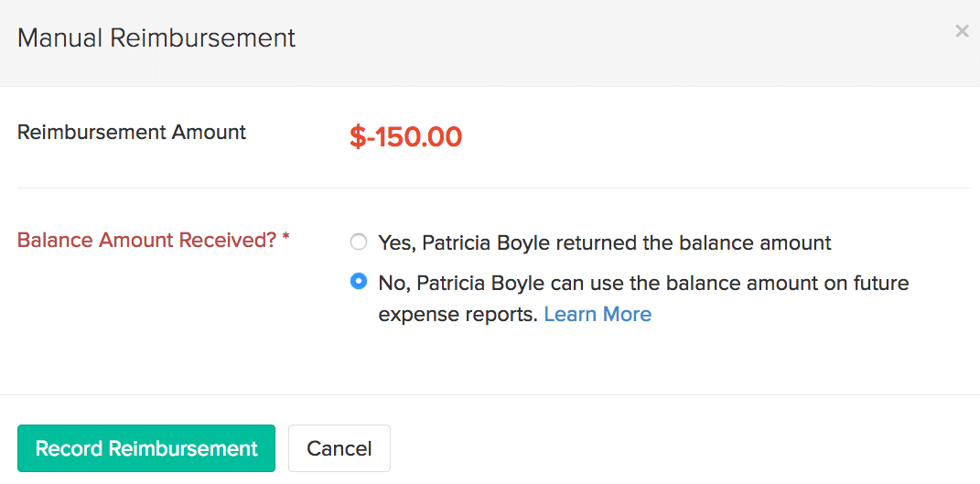Click the Balance Amount Received? label
The width and height of the screenshot is (980, 484).
pyautogui.click(x=147, y=241)
